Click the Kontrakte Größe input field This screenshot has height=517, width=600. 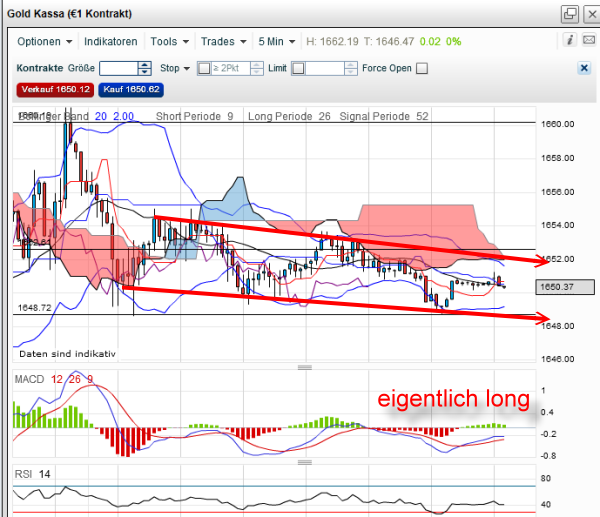[118, 68]
